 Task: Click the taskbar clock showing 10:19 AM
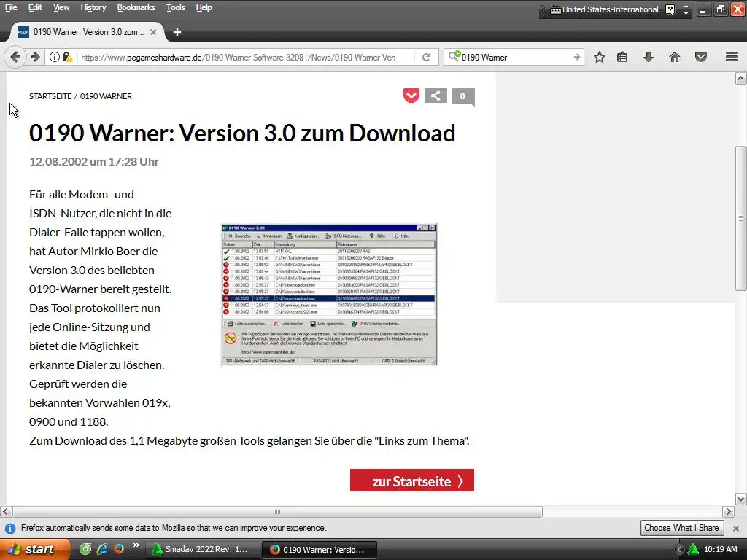[720, 549]
